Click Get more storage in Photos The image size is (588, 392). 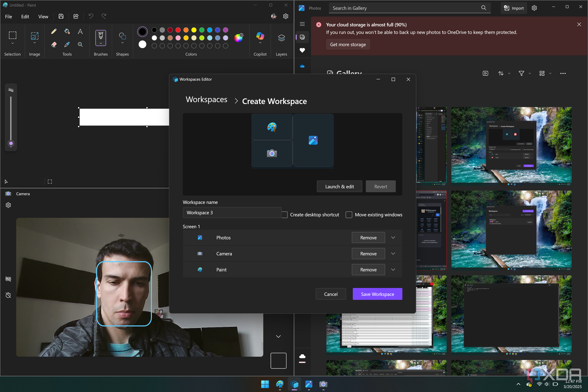[x=348, y=44]
